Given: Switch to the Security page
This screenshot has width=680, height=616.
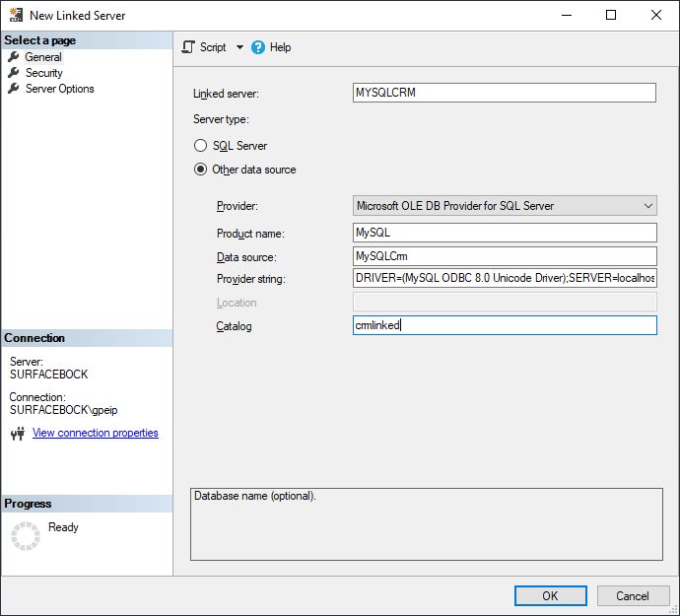Looking at the screenshot, I should [x=43, y=73].
